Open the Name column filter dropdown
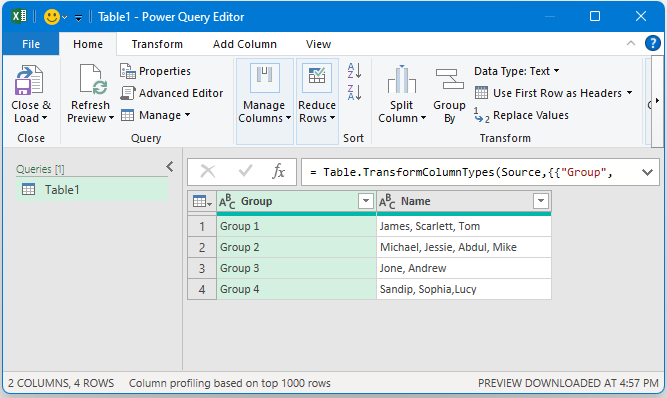Viewport: 667px width, 398px height. pos(541,201)
